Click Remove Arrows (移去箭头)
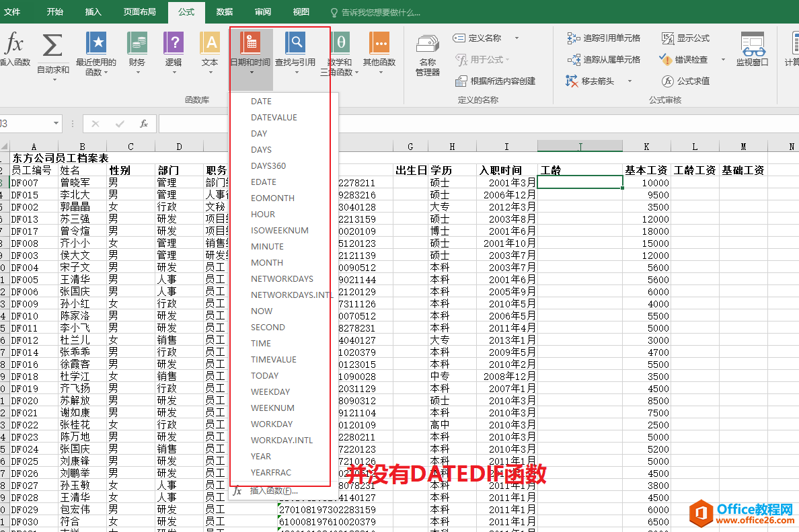This screenshot has height=532, width=799. (x=591, y=81)
